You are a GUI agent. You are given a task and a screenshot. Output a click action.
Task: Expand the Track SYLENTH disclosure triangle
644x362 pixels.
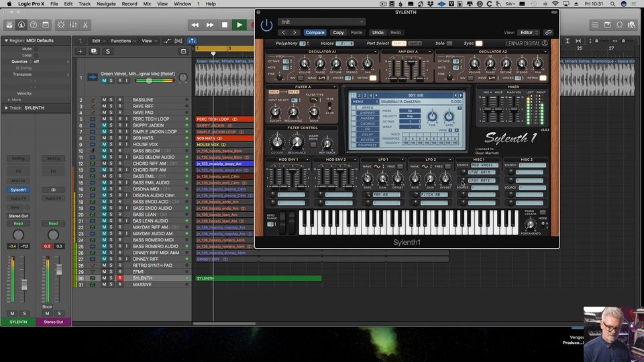point(6,108)
